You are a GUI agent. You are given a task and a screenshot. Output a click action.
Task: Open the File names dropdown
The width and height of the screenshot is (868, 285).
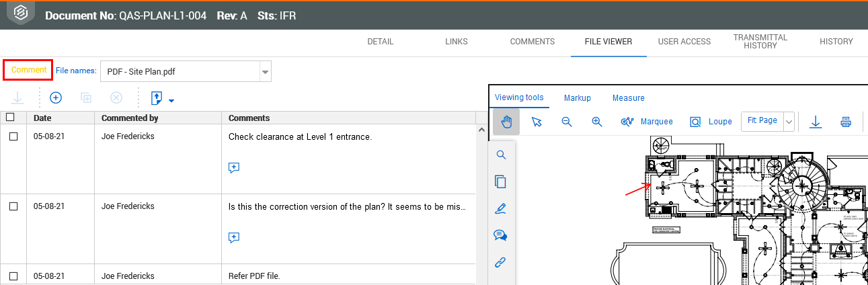(265, 71)
